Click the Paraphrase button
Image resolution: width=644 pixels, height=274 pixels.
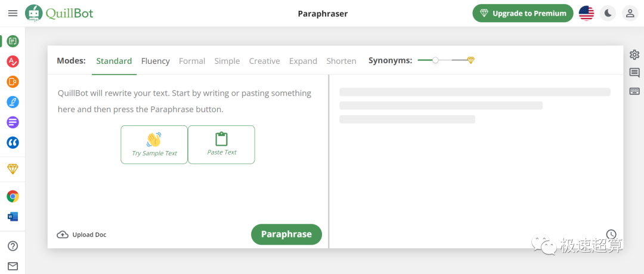click(286, 235)
